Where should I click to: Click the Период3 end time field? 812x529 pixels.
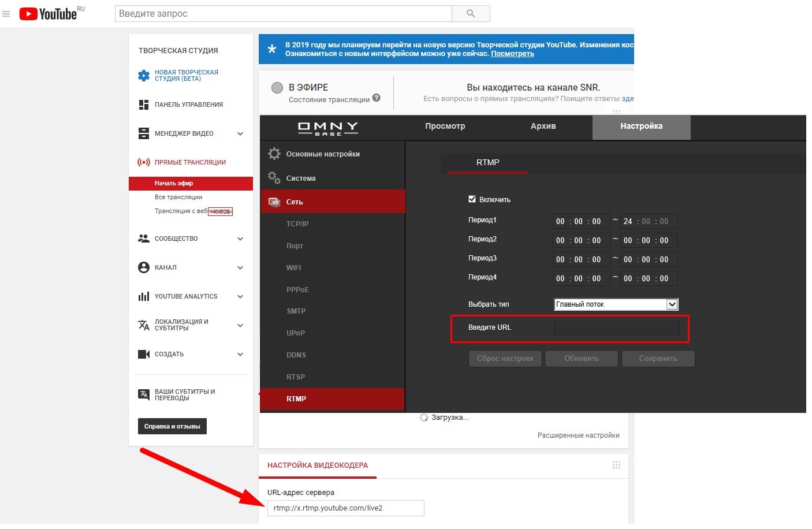pyautogui.click(x=649, y=259)
